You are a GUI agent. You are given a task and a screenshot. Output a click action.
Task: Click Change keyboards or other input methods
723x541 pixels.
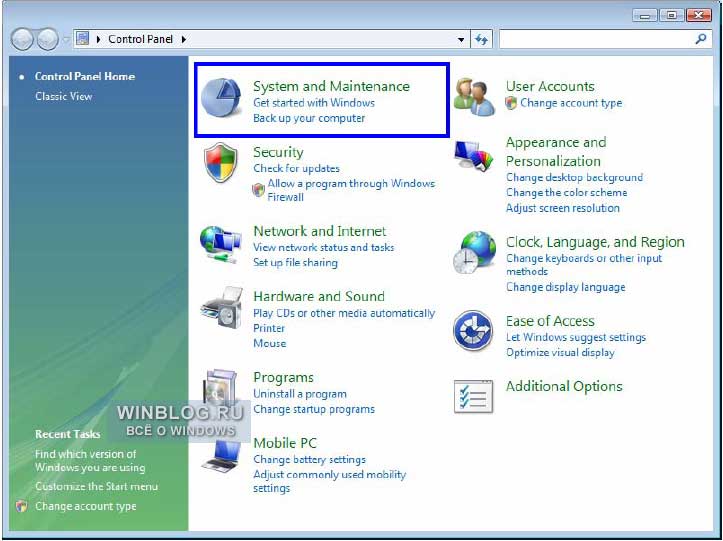[584, 265]
